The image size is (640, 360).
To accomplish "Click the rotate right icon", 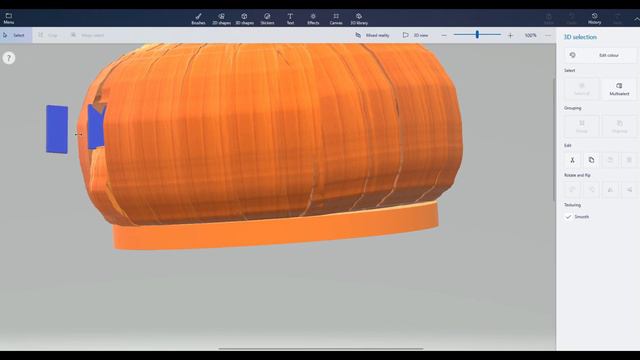I will pyautogui.click(x=591, y=189).
